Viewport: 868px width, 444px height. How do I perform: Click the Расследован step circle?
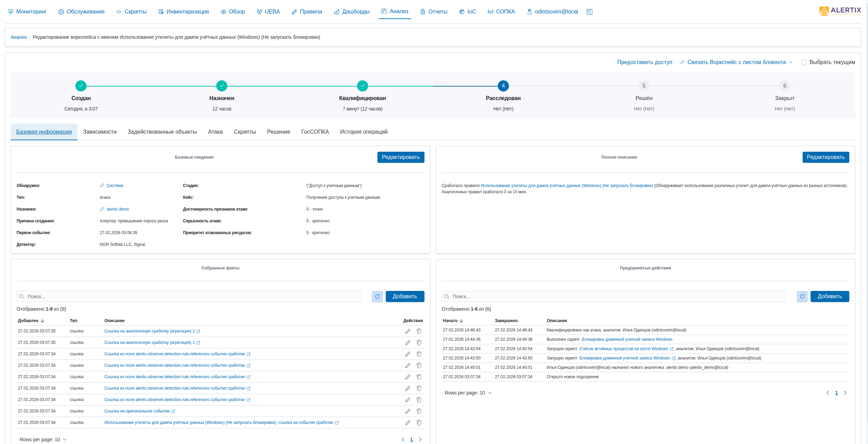point(503,86)
